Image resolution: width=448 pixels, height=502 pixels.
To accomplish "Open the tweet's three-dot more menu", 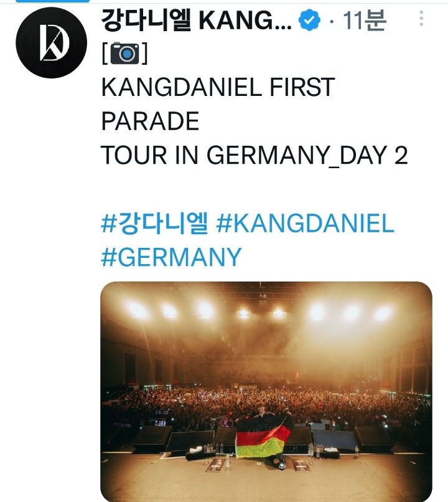I will (421, 19).
